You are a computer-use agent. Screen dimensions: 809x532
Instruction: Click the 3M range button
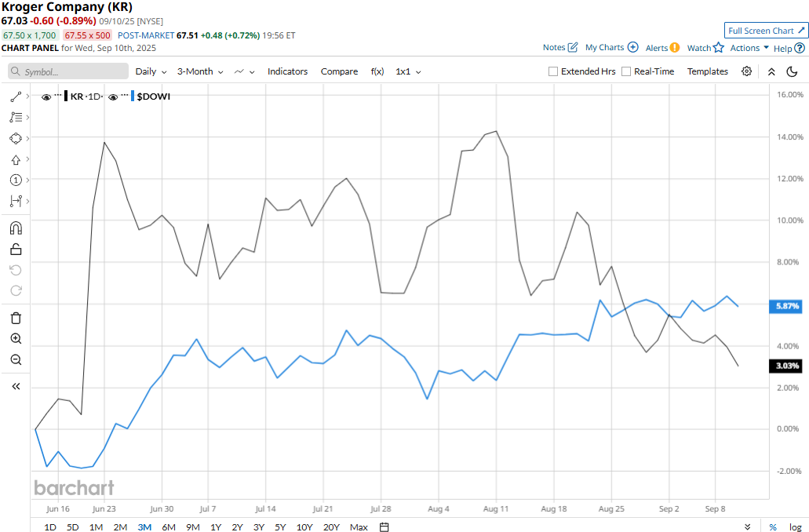(x=144, y=527)
